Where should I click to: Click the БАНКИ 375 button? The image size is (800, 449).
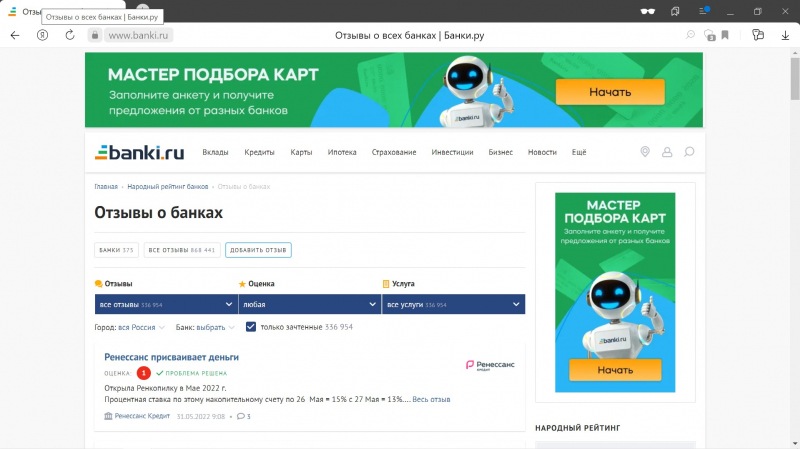click(x=116, y=250)
